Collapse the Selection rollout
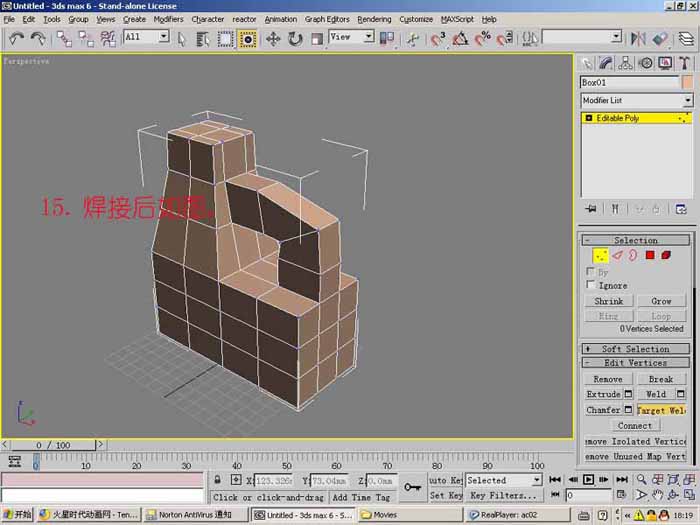 [x=636, y=240]
